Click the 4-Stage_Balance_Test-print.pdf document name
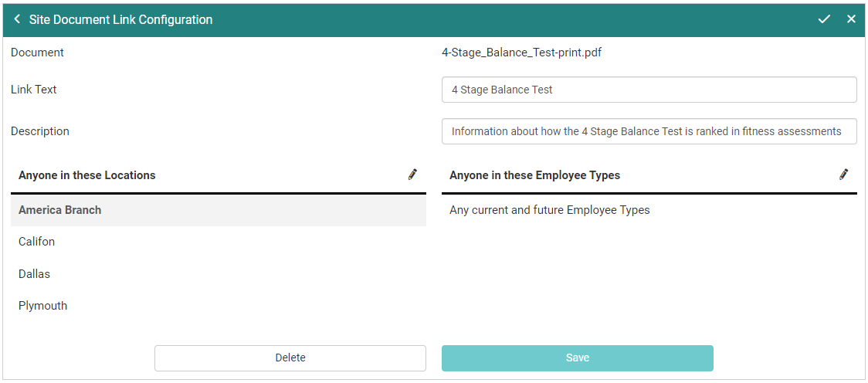Screen dimensions: 868x383 (x=522, y=53)
